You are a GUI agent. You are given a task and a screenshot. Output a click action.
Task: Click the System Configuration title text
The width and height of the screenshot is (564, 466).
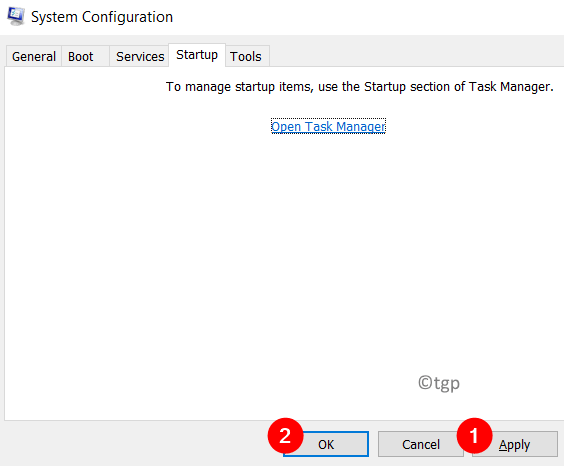(x=102, y=17)
